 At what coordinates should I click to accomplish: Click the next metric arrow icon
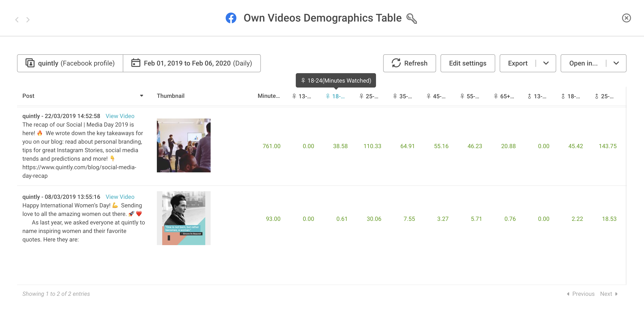click(28, 20)
